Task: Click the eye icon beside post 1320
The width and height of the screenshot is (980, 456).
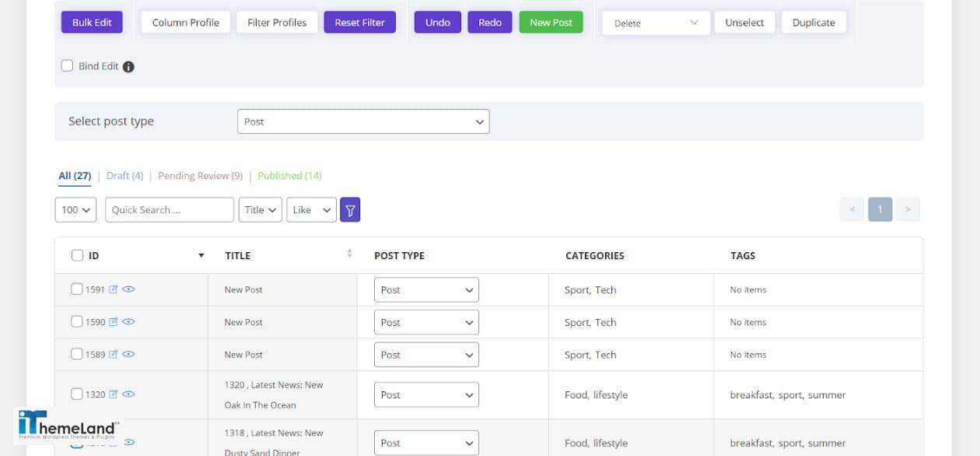Action: [128, 395]
